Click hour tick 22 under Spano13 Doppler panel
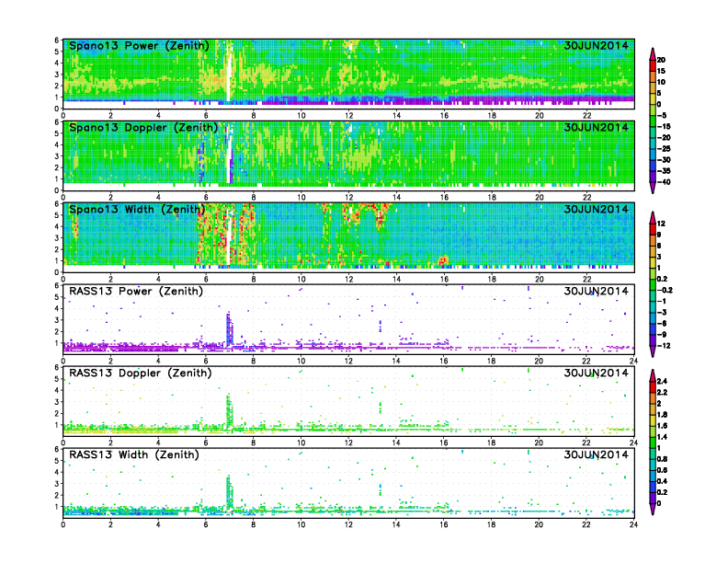Screen dimensions: 728x563 (x=586, y=198)
